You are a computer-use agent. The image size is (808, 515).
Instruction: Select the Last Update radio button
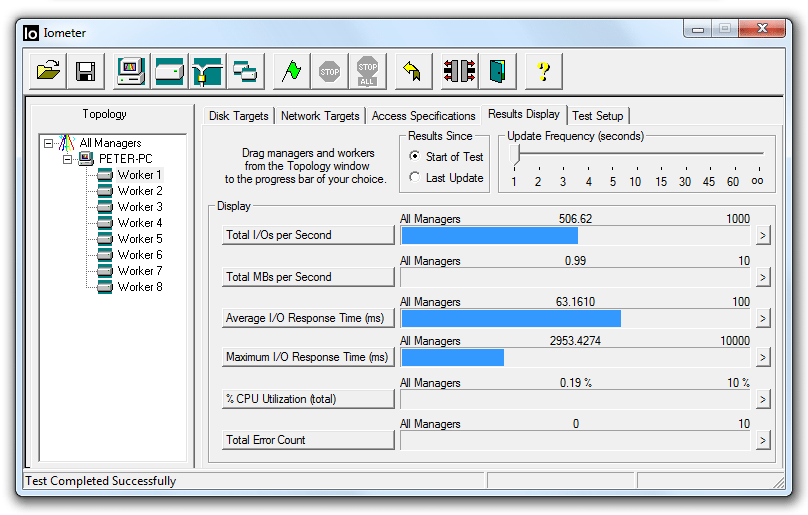pos(414,177)
